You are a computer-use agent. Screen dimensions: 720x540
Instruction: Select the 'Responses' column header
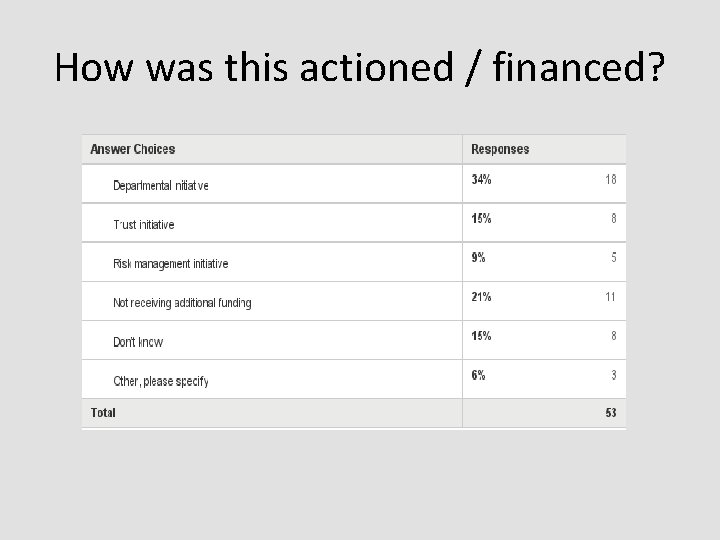[x=500, y=149]
